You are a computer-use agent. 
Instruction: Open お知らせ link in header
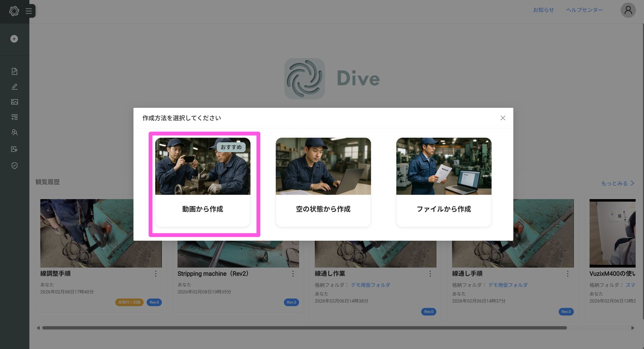coord(543,10)
